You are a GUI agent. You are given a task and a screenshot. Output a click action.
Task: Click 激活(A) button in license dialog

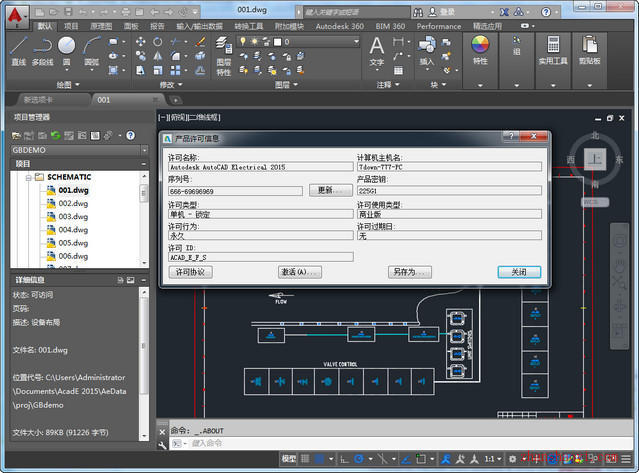pyautogui.click(x=300, y=272)
